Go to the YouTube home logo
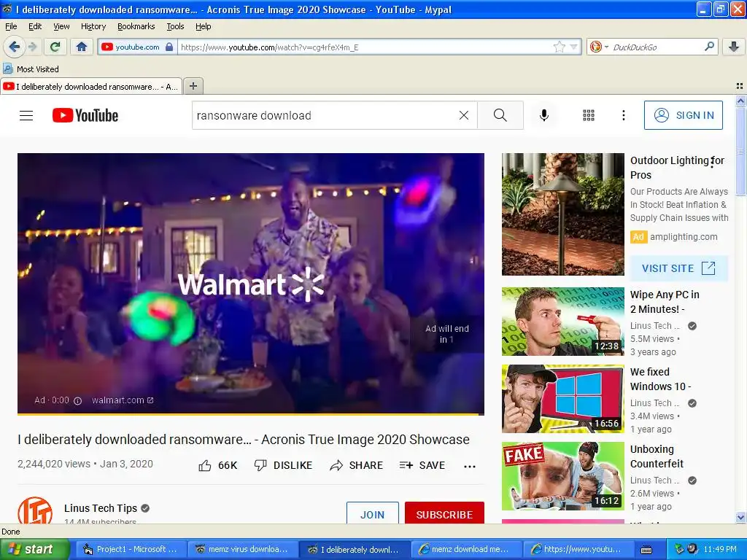 (85, 115)
